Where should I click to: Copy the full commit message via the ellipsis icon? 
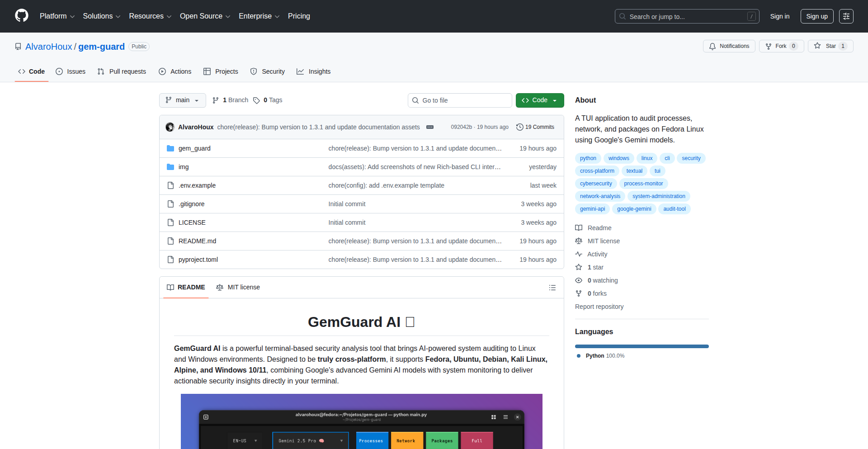(429, 127)
